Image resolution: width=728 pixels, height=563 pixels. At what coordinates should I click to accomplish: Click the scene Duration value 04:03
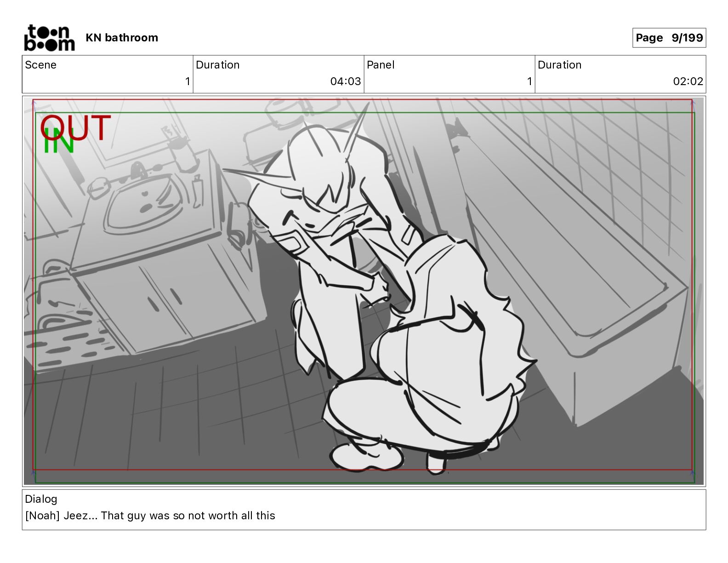tap(346, 81)
